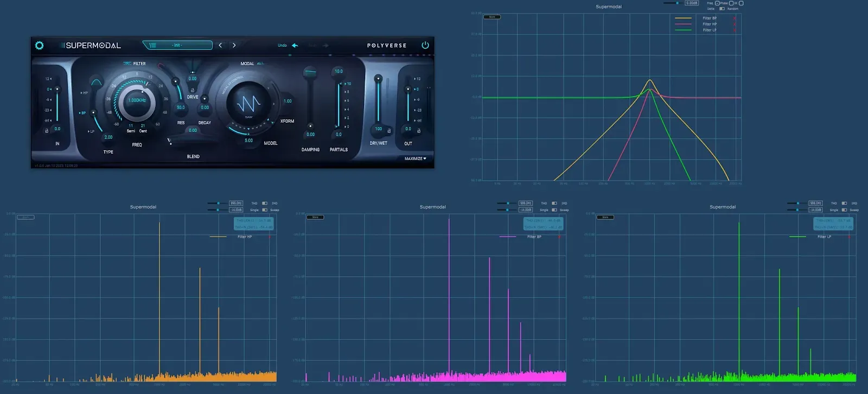Toggle THD/IMD switch in magenta graph
Image resolution: width=868 pixels, height=394 pixels.
coord(554,204)
